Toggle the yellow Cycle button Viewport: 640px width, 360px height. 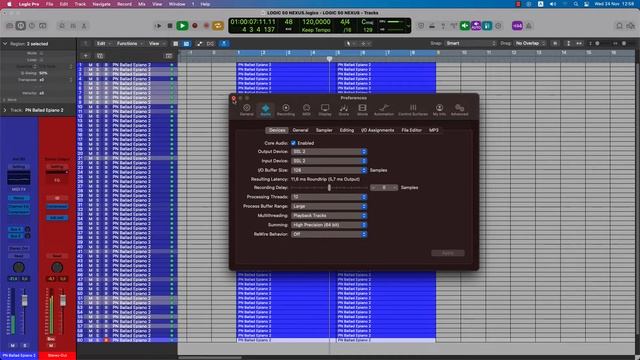tap(218, 26)
